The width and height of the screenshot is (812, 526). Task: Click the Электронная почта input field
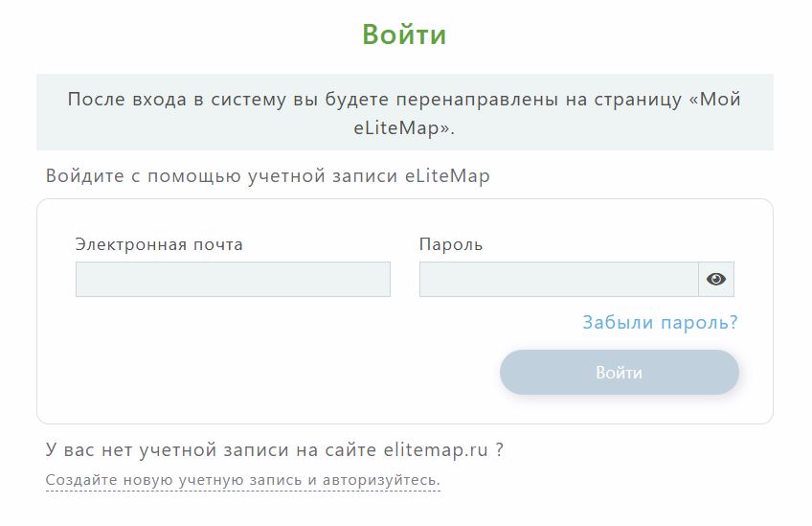233,280
